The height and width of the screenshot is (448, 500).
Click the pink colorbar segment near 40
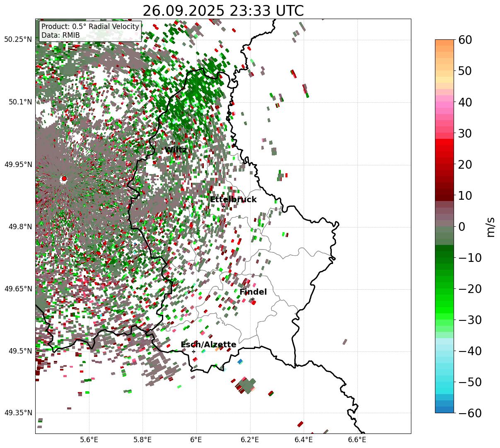444,105
